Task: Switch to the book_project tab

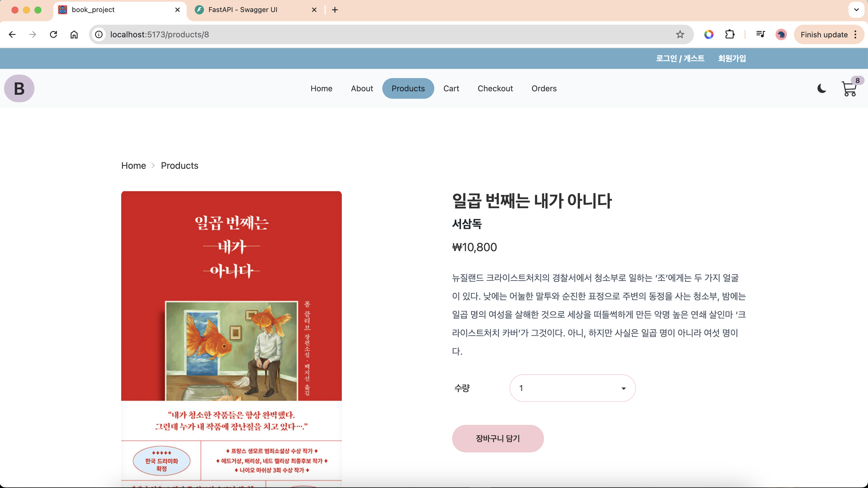Action: click(x=119, y=10)
